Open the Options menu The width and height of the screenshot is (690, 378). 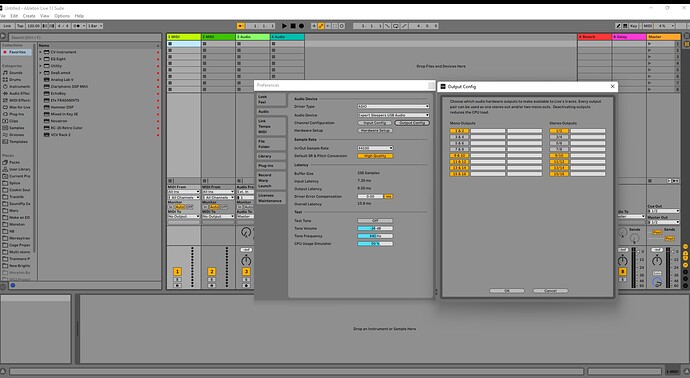62,16
